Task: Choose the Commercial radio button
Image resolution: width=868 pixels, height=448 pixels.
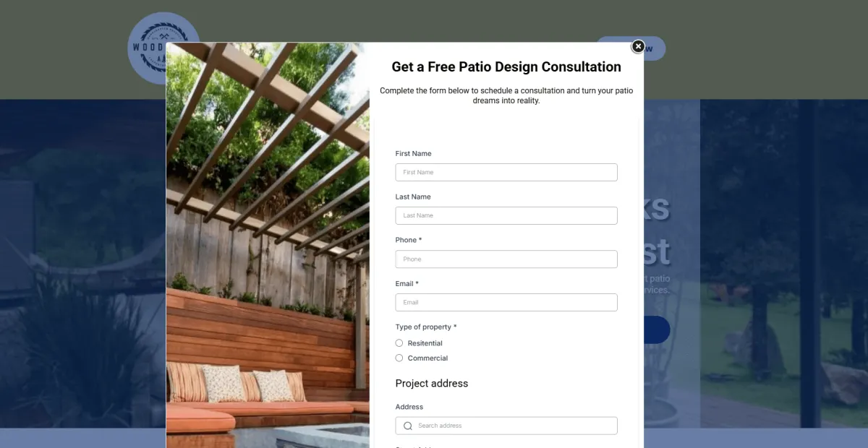Action: pyautogui.click(x=399, y=358)
